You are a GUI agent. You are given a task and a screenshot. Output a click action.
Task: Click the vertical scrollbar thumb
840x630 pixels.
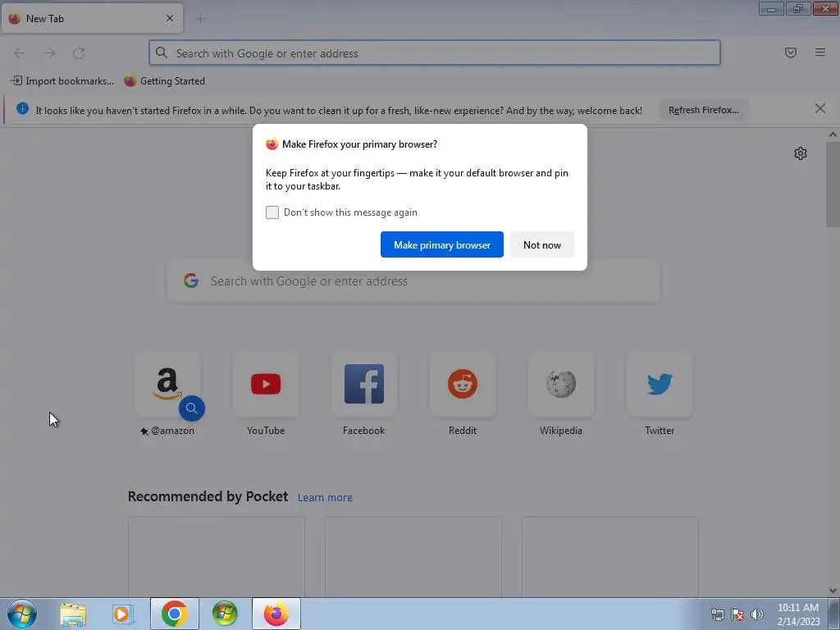point(833,185)
